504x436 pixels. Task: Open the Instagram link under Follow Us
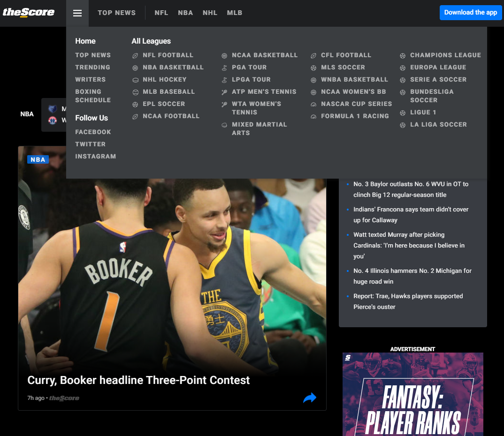[x=95, y=157]
